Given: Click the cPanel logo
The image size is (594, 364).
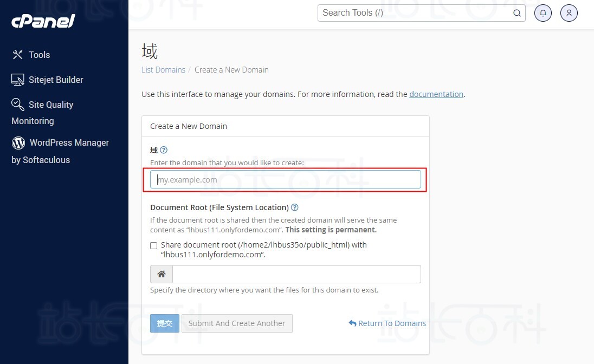Looking at the screenshot, I should 43,21.
